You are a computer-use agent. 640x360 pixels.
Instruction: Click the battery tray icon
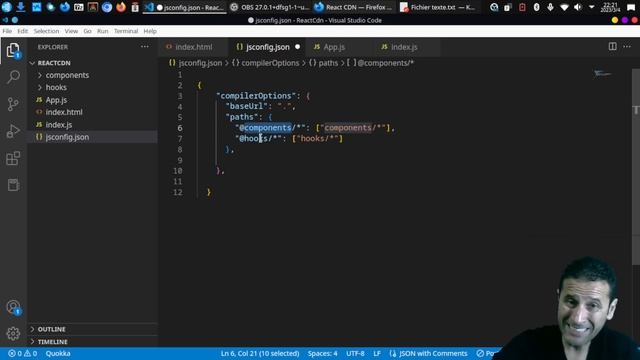[x=522, y=7]
